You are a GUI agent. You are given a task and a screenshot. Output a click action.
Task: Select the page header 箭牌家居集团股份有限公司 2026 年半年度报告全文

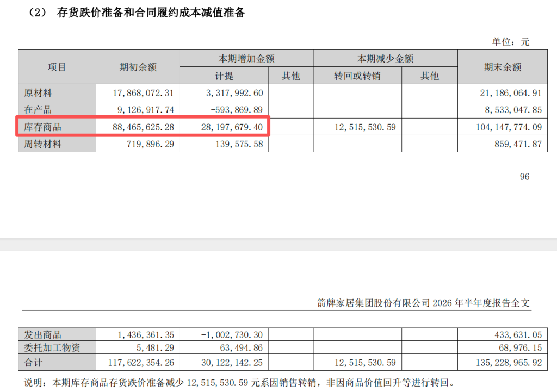pos(423,303)
